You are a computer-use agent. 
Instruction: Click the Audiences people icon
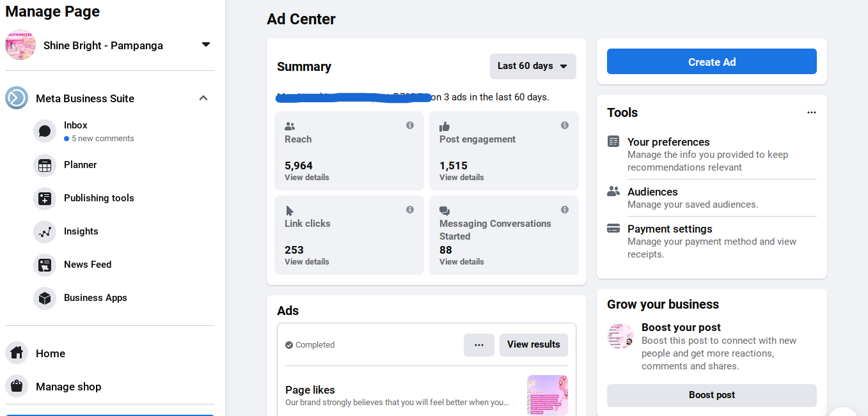pos(613,191)
